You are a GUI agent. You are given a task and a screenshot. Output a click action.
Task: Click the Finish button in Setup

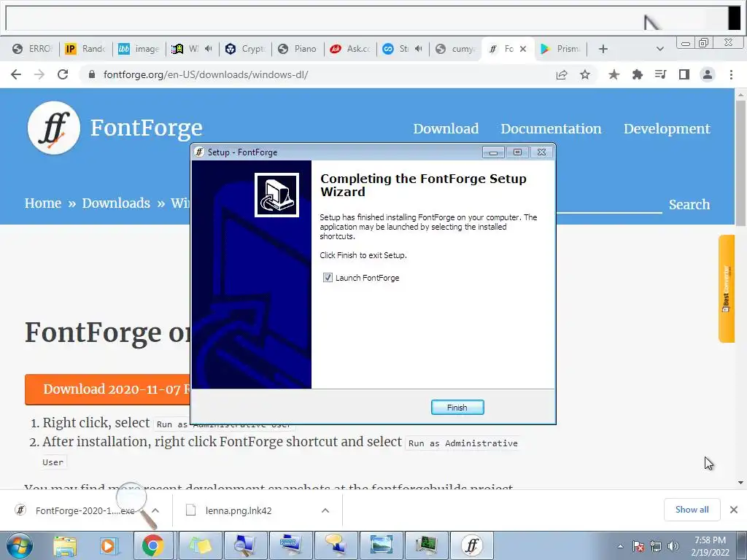click(x=457, y=407)
